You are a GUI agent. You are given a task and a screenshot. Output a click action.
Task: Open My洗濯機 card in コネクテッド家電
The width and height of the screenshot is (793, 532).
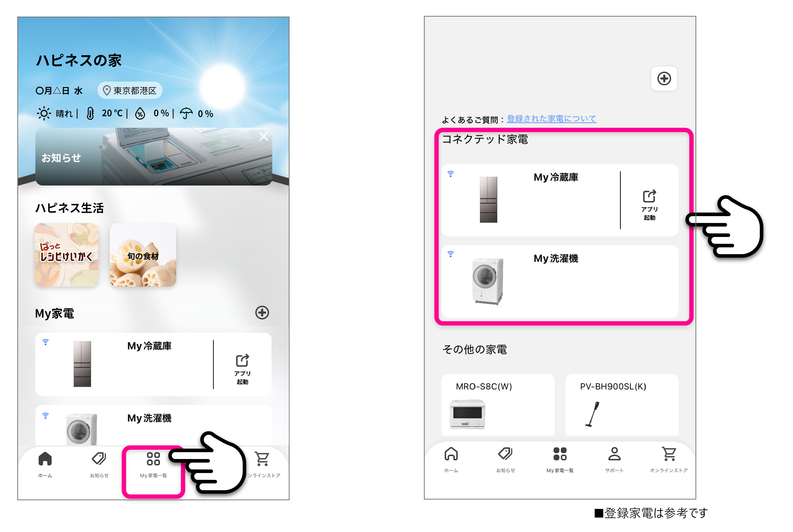pos(560,281)
